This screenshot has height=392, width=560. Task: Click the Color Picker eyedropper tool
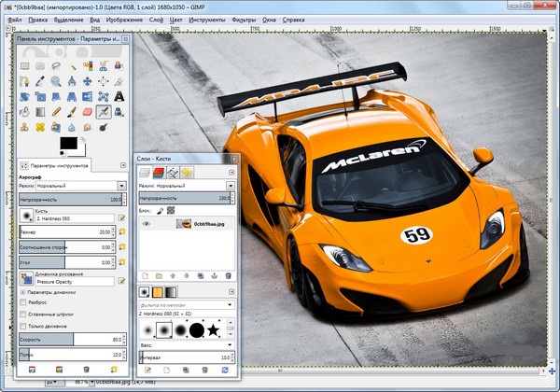coord(40,81)
